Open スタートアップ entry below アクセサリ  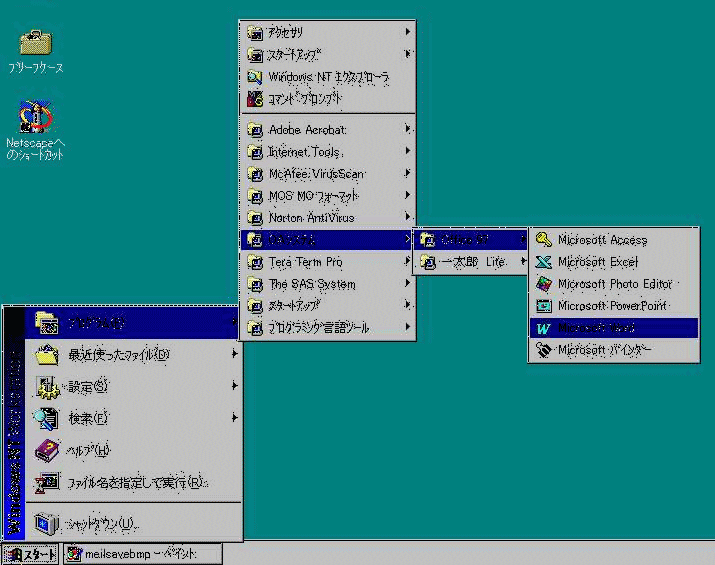[327, 55]
